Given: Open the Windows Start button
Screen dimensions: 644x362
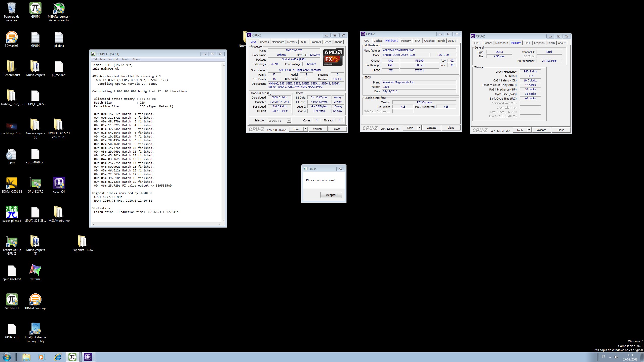Looking at the screenshot, I should (x=7, y=357).
